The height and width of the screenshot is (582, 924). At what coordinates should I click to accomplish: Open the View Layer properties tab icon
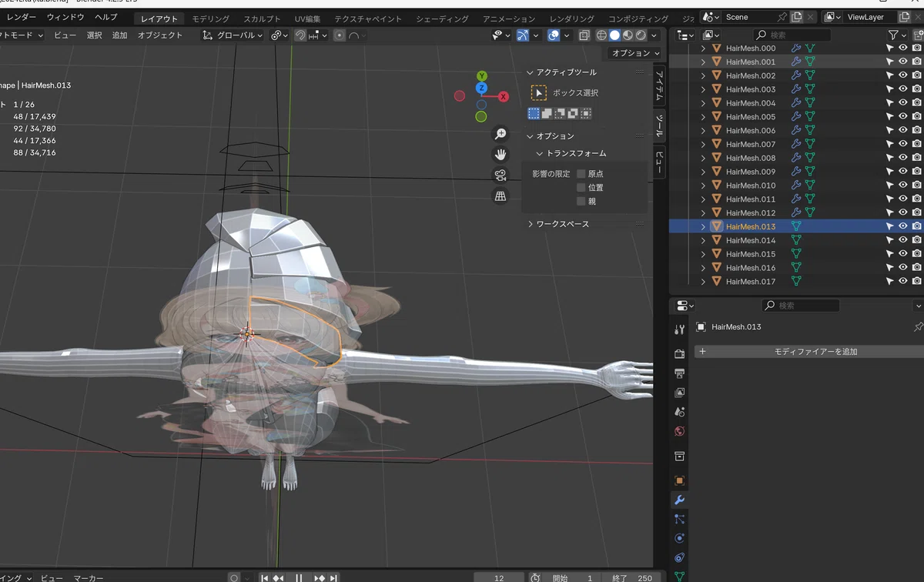click(x=679, y=393)
